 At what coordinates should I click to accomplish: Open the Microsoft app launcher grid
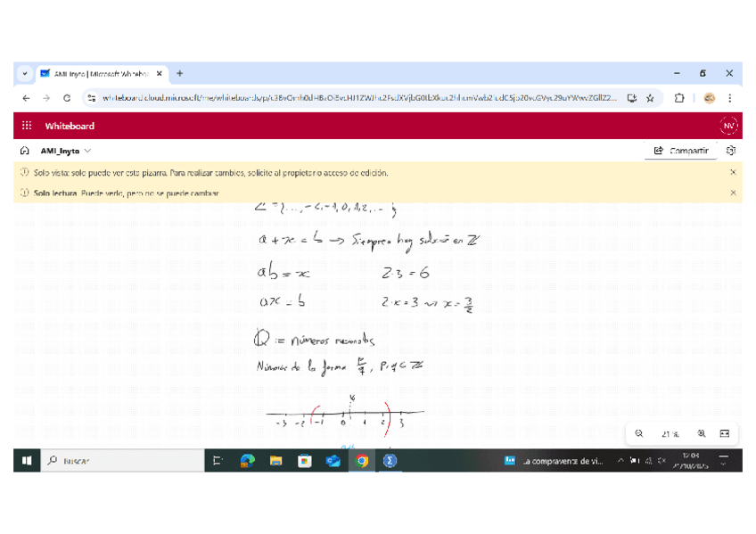pos(27,126)
